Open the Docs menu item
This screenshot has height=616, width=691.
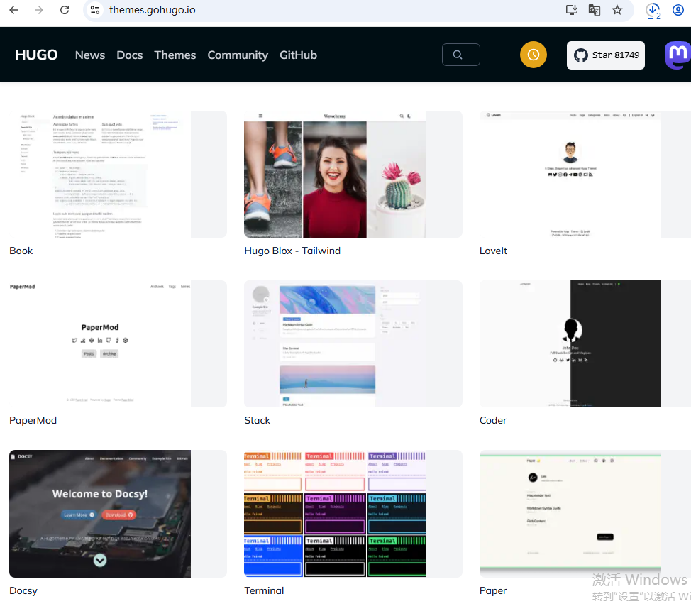(x=130, y=55)
